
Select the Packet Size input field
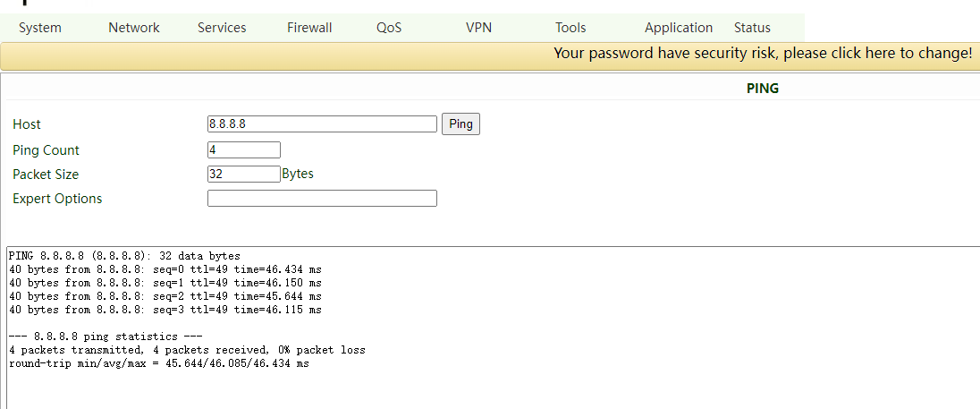click(244, 175)
